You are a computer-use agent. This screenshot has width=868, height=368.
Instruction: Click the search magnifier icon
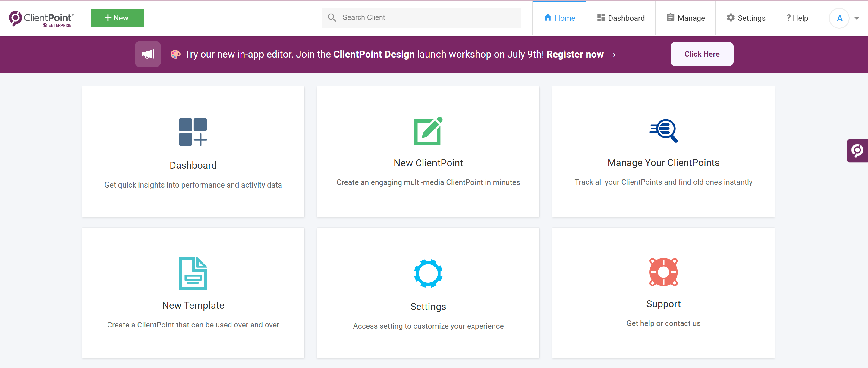click(332, 17)
